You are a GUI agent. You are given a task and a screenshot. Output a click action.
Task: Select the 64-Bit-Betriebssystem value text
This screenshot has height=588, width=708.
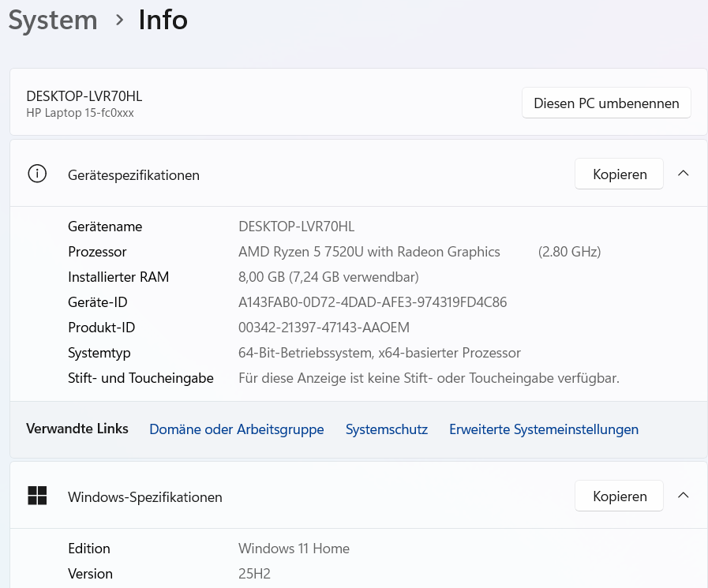pos(380,353)
